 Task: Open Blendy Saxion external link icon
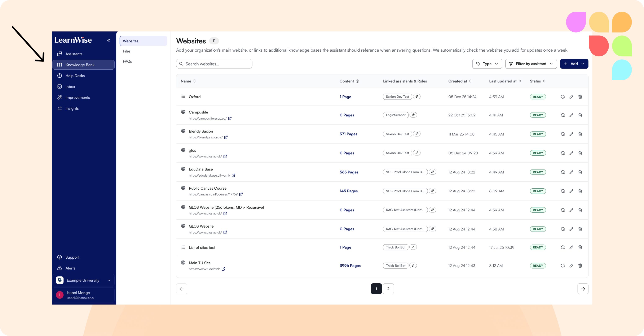[x=226, y=137]
